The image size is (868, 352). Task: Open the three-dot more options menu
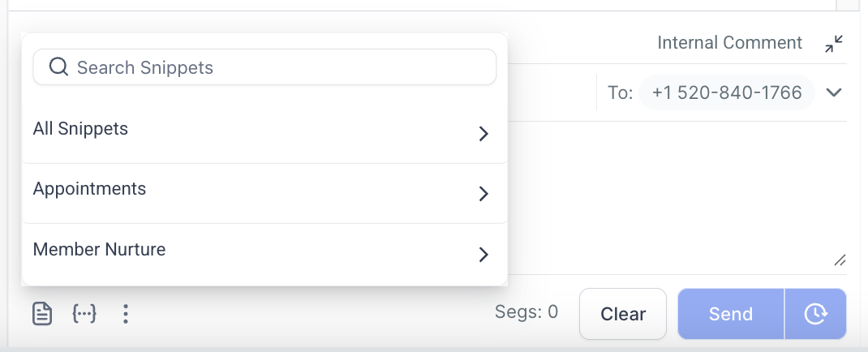point(125,313)
